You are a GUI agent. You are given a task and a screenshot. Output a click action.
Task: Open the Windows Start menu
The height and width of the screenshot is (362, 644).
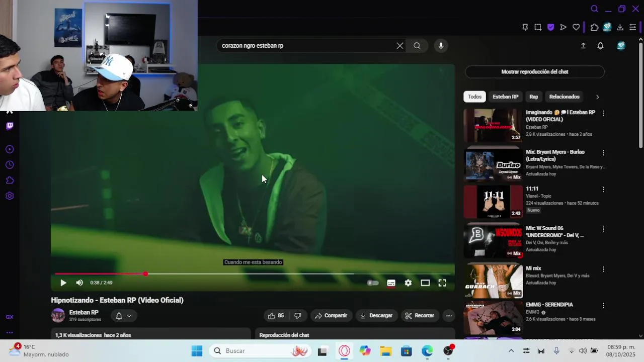[x=197, y=351]
